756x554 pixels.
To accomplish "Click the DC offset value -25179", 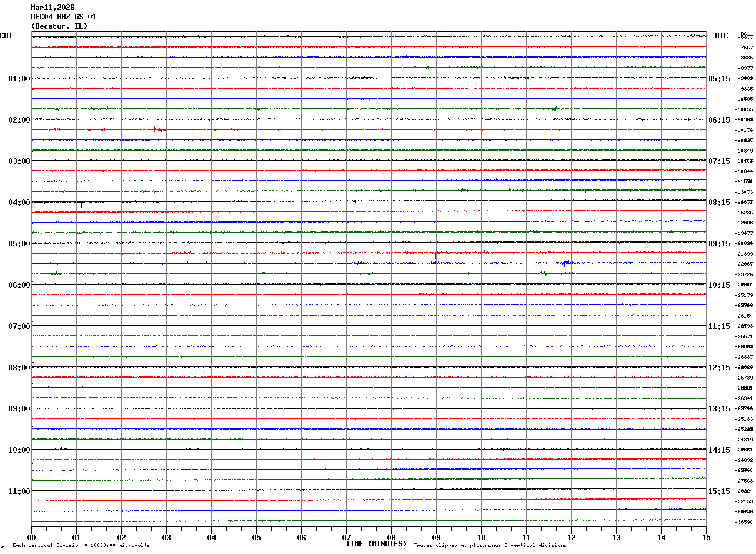I will [745, 295].
